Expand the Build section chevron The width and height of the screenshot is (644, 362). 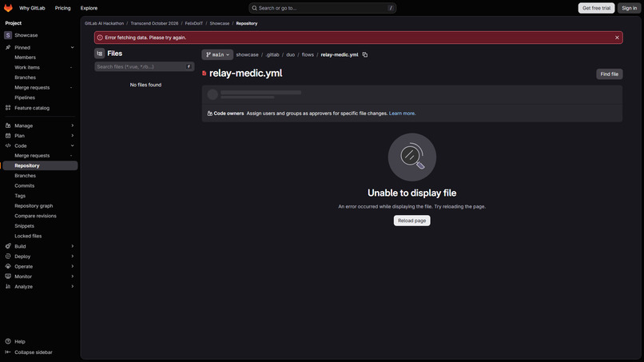72,247
